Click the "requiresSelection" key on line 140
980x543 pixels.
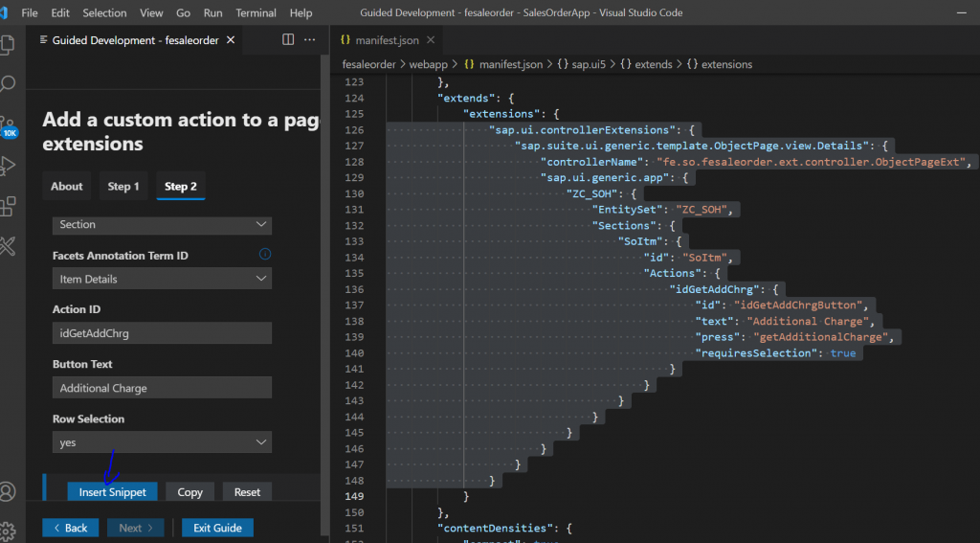(756, 352)
